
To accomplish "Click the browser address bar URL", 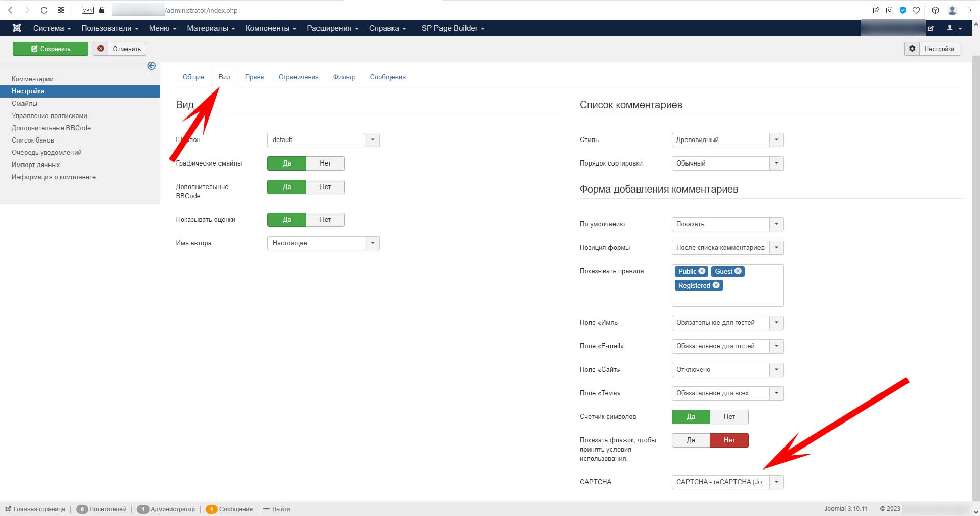I will pos(202,10).
